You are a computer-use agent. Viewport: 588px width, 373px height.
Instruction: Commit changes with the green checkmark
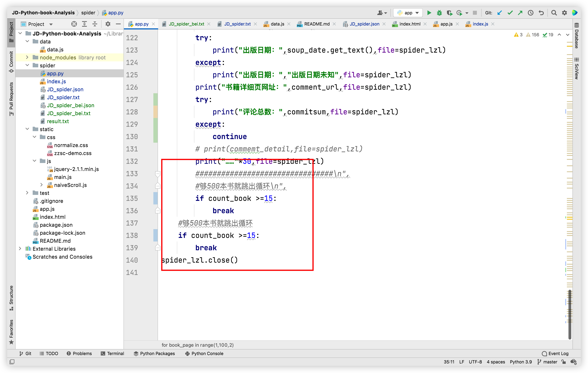click(x=510, y=13)
